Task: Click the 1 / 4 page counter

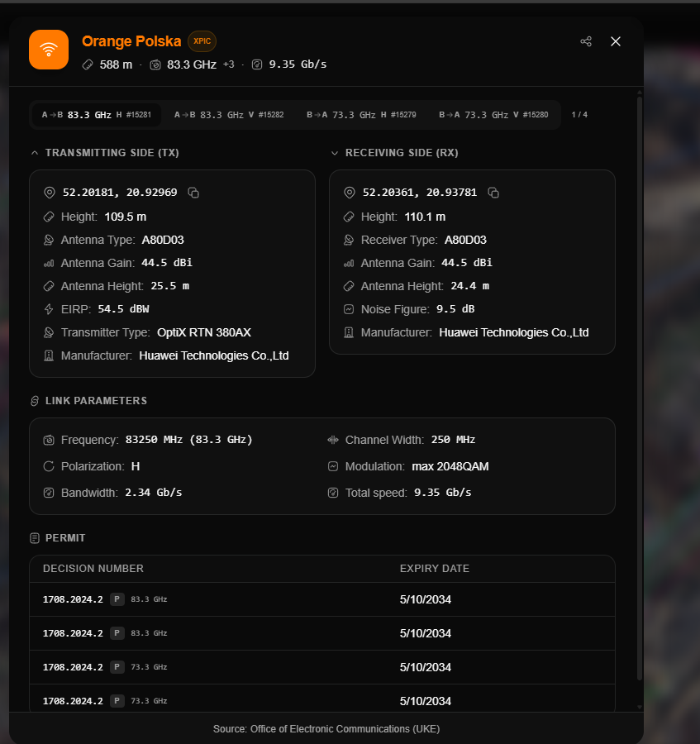Action: [579, 115]
